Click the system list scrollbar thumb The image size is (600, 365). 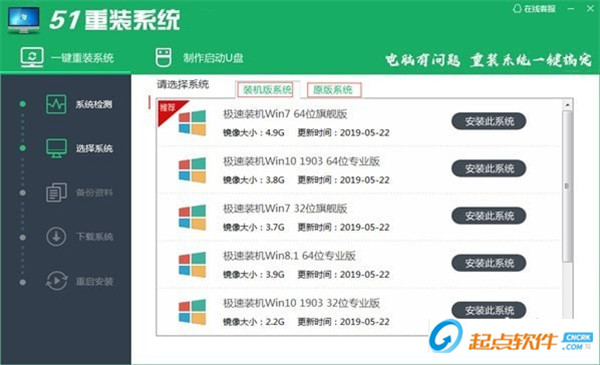point(567,187)
